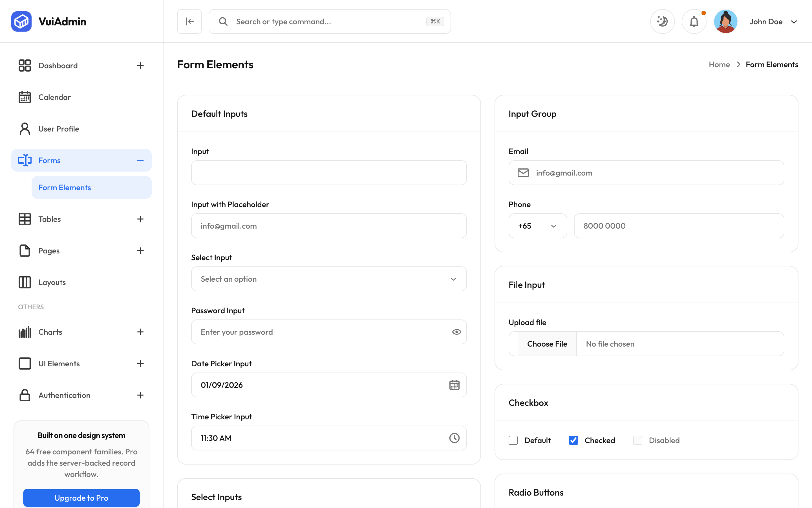This screenshot has width=812, height=508.
Task: Select Form Elements submenu item
Action: pyautogui.click(x=91, y=187)
